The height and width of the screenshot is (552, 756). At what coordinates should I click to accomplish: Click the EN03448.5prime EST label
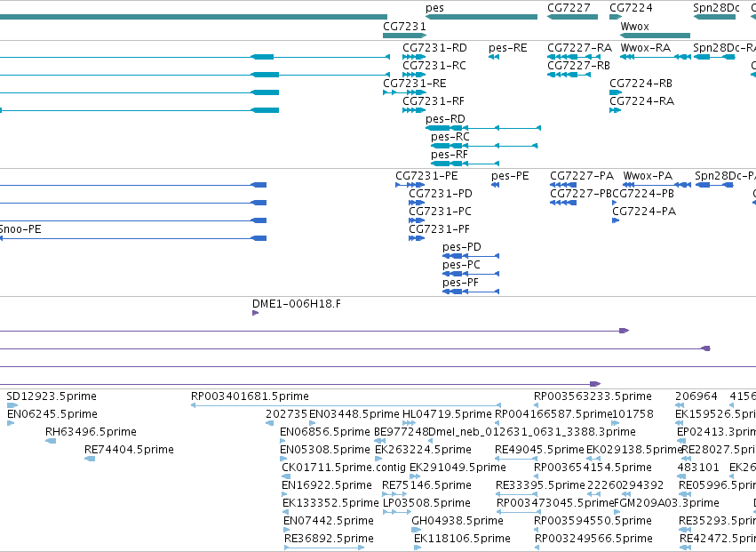point(354,414)
